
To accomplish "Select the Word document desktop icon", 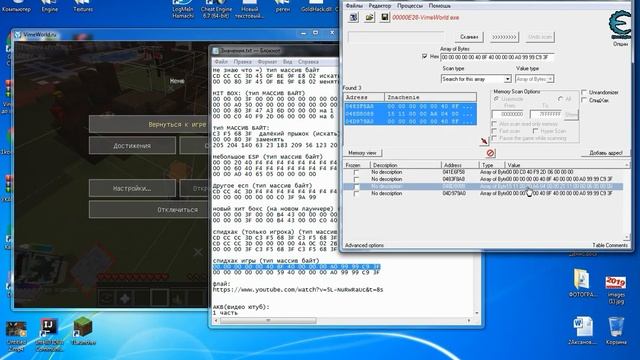I will pyautogui.click(x=582, y=331).
